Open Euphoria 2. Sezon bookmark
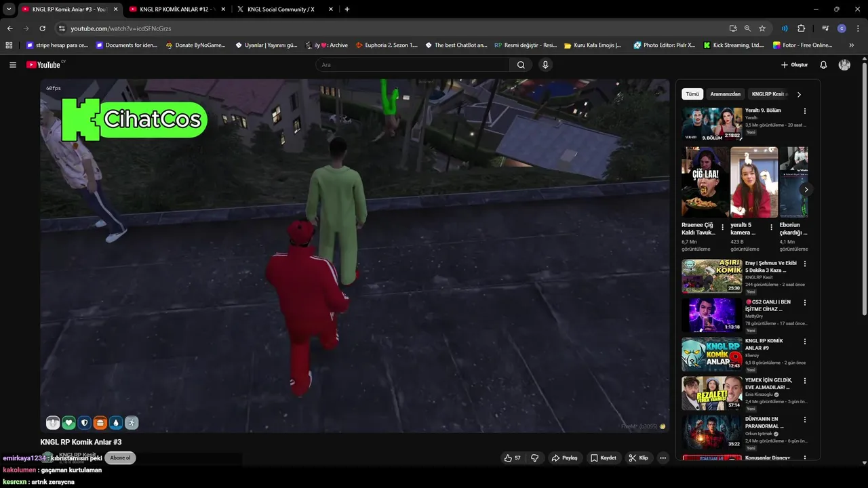 click(x=387, y=45)
